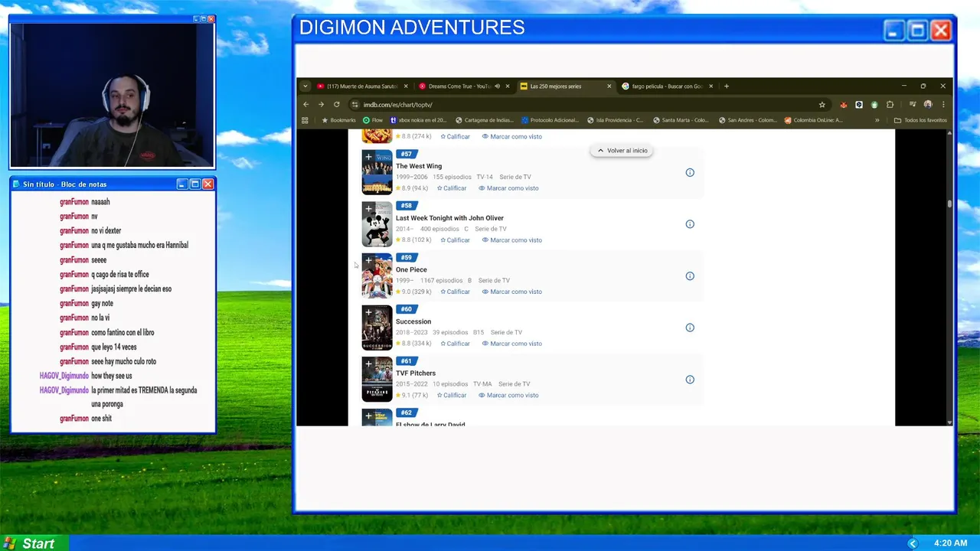Open the One Piece title link
This screenshot has height=551, width=980.
pos(411,269)
